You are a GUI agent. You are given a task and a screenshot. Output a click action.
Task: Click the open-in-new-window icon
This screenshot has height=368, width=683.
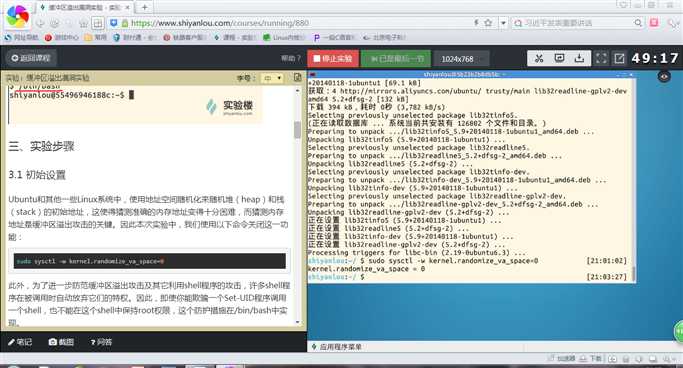[x=619, y=58]
